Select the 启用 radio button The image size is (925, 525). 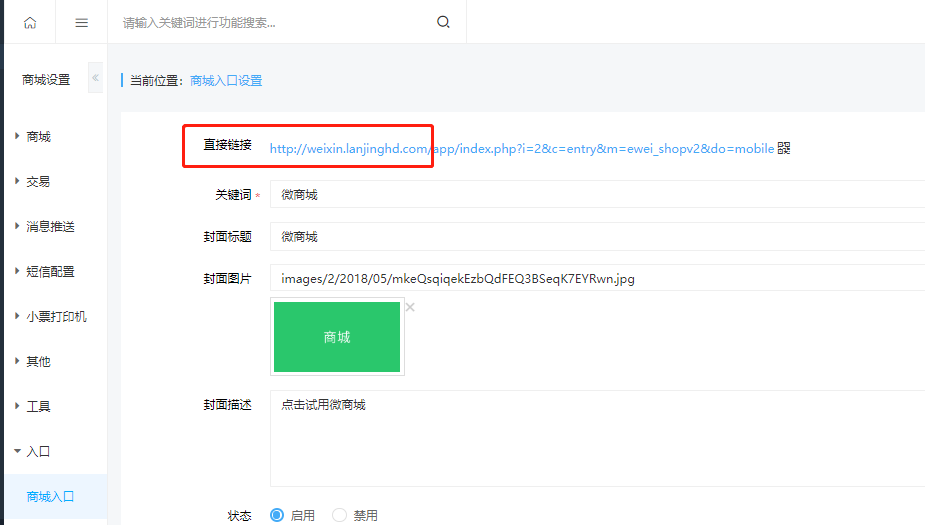(277, 515)
